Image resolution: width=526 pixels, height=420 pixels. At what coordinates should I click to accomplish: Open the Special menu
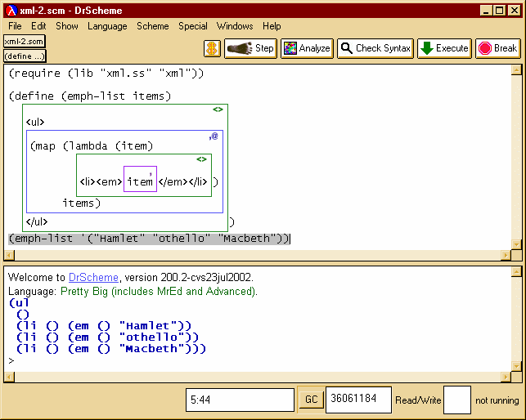193,26
